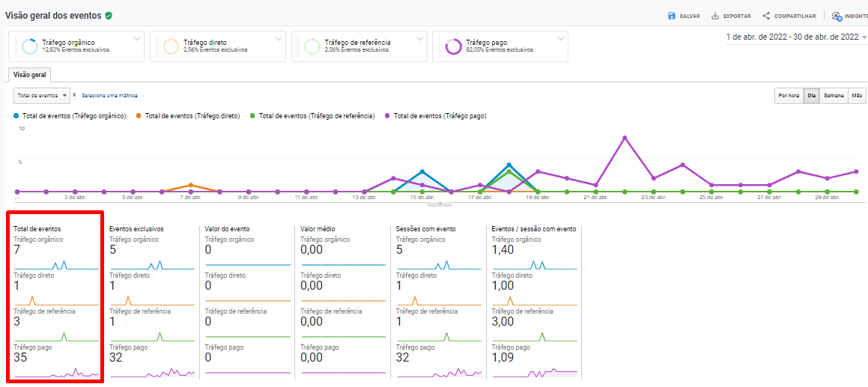Set chart granularity to Mês
The width and height of the screenshot is (868, 387).
point(857,96)
